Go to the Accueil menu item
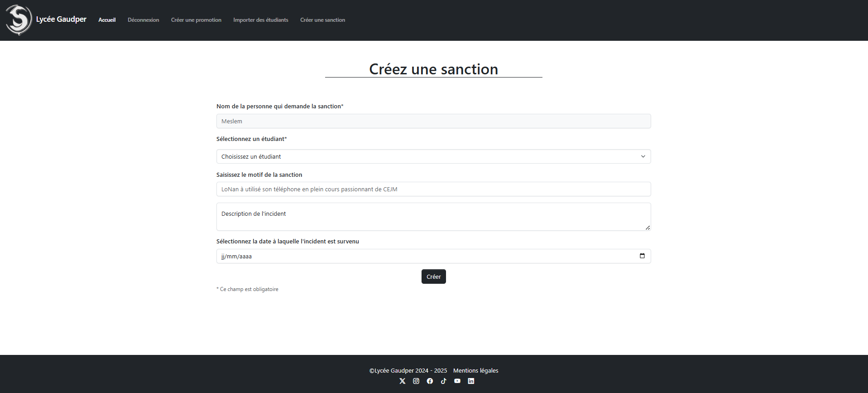The width and height of the screenshot is (868, 393). (107, 20)
